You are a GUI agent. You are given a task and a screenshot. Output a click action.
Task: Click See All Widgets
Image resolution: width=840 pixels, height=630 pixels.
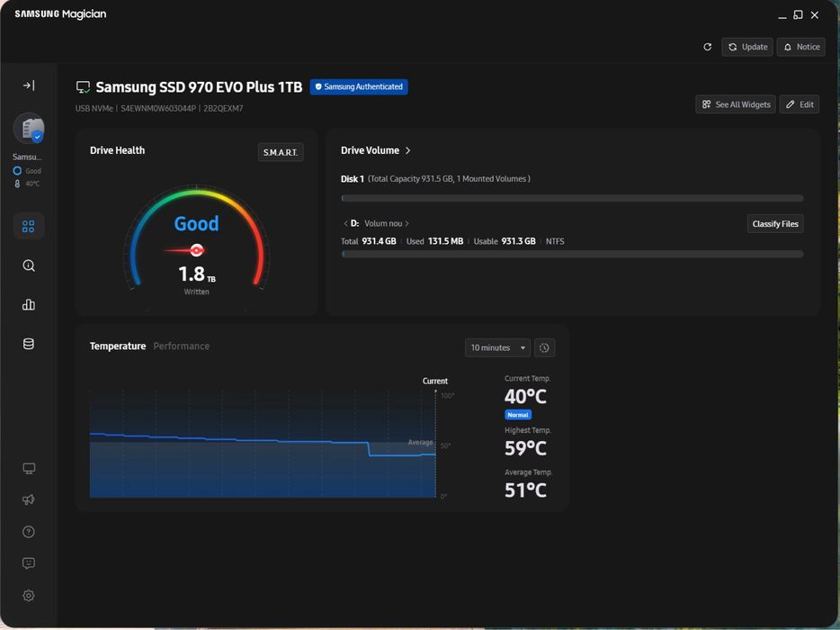(x=736, y=104)
